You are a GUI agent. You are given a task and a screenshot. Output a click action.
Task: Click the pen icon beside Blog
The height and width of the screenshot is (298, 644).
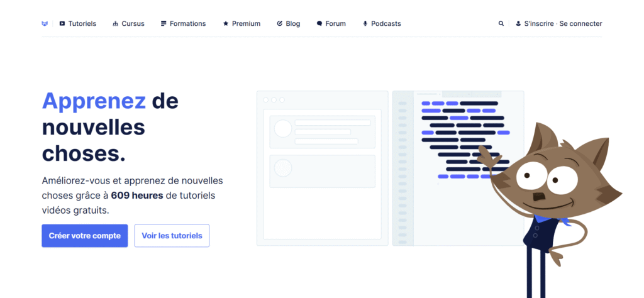[x=280, y=24]
